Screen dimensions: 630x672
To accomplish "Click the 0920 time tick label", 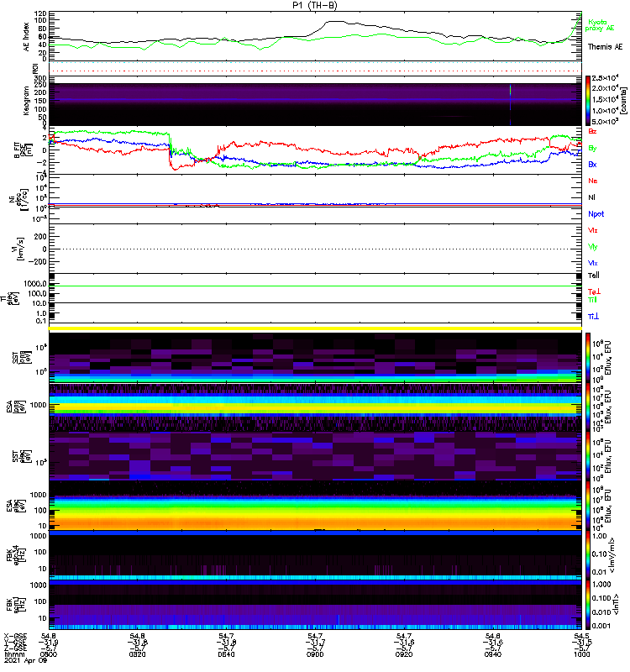I will [404, 654].
